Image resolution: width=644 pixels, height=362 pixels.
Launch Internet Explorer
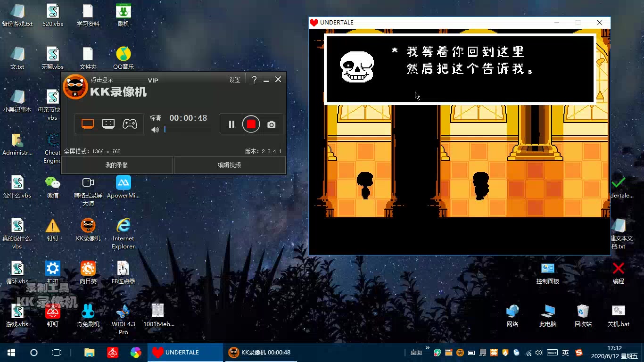(124, 234)
